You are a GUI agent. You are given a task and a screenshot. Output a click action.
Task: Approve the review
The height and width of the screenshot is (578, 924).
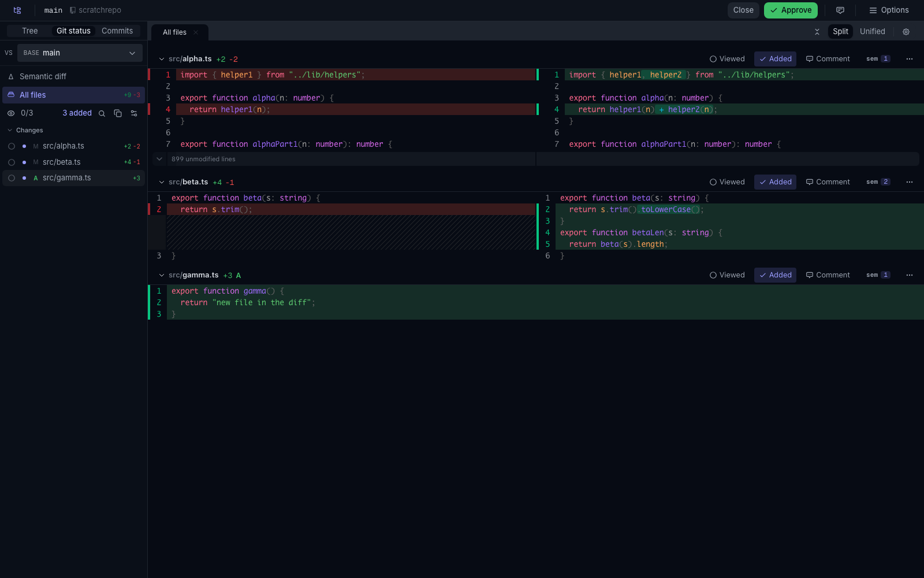coord(791,10)
